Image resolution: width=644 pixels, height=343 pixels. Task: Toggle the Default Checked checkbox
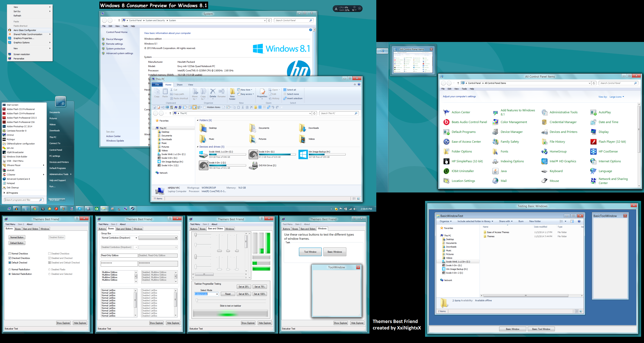coord(10,262)
